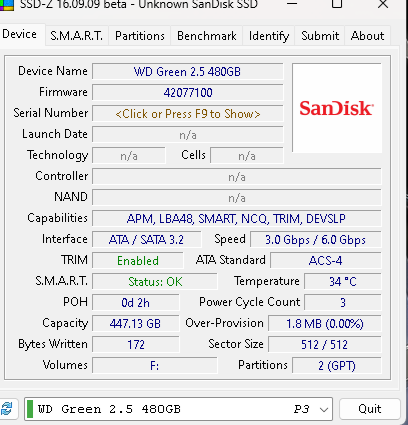Click the Device Name field WD Green 2.5 480GB
Viewport: 408px width, 425px height.
[x=188, y=72]
